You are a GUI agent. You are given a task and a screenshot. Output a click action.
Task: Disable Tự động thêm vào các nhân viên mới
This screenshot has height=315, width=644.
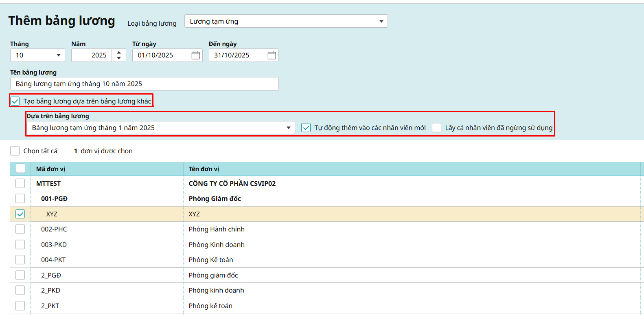[x=306, y=128]
